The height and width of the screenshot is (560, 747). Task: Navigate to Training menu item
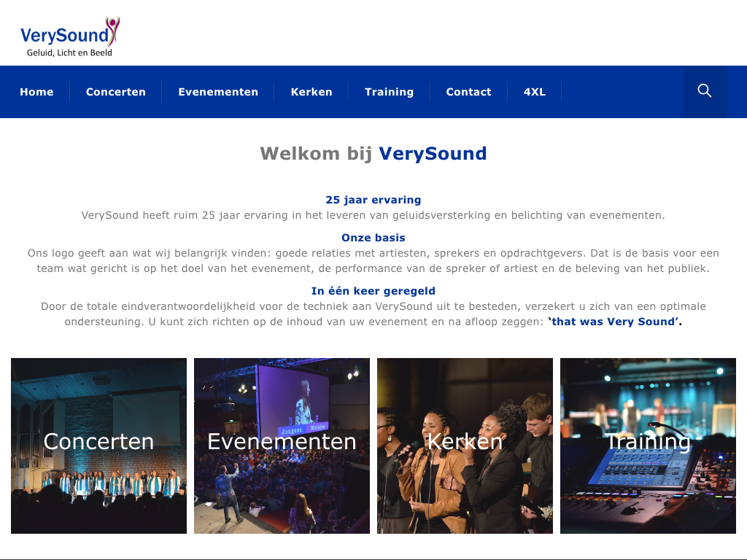pyautogui.click(x=390, y=92)
